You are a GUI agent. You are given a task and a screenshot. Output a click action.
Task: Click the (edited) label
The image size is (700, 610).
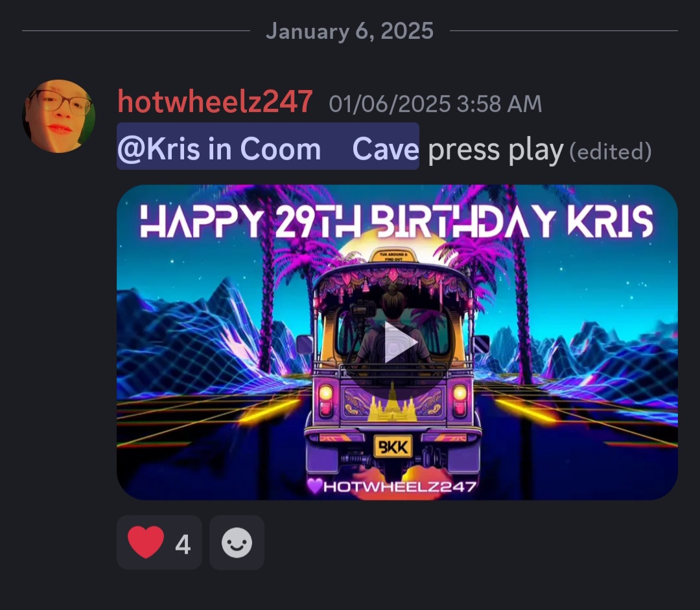point(611,152)
